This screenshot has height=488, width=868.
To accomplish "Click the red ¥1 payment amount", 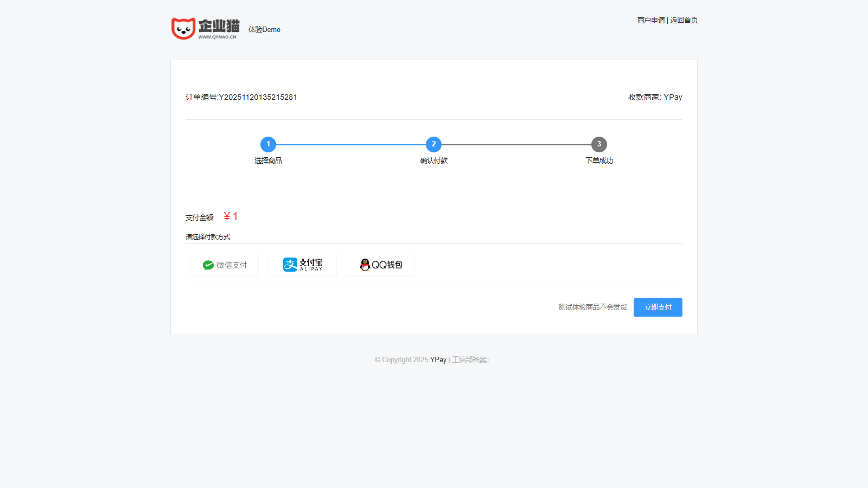I will pyautogui.click(x=231, y=216).
